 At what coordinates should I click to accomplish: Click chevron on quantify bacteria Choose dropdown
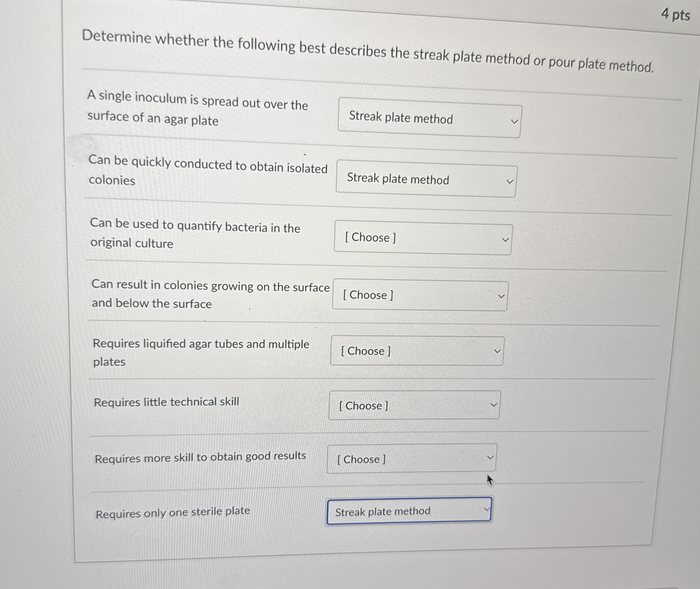(x=505, y=240)
